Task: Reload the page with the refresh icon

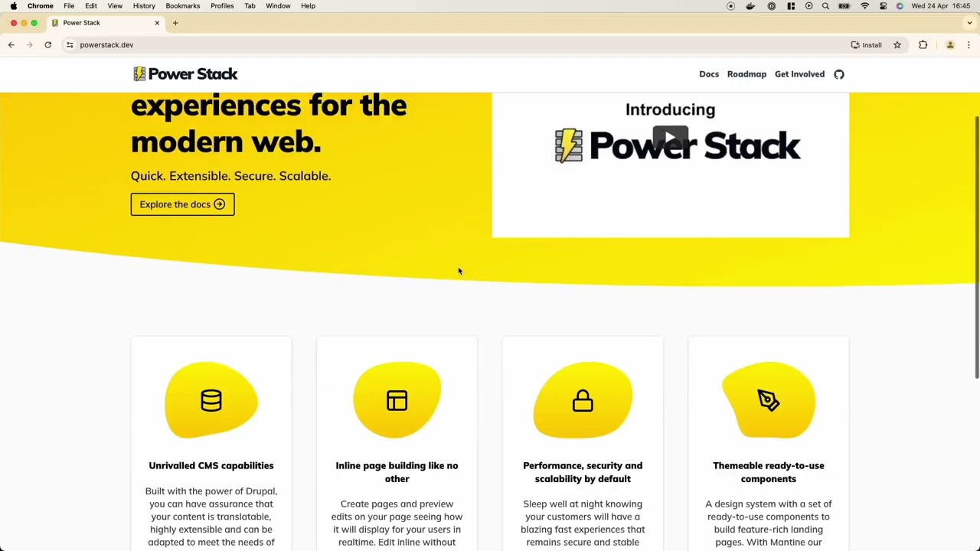Action: coord(47,45)
